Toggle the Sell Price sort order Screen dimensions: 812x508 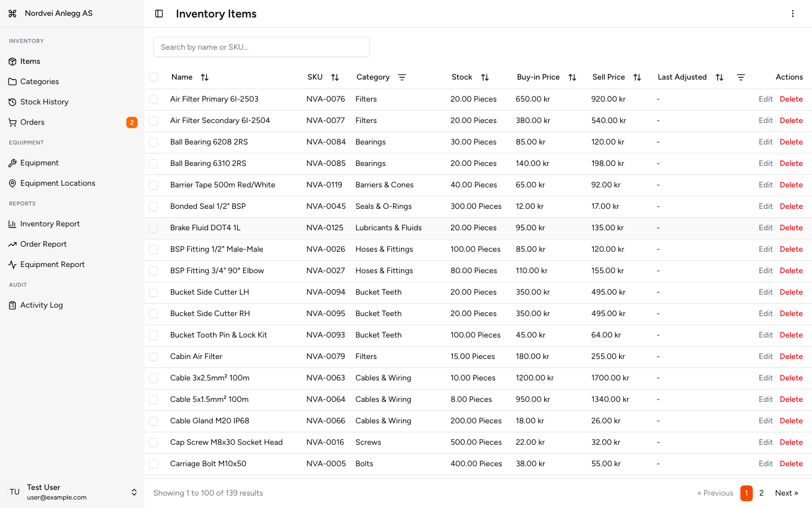(x=637, y=77)
